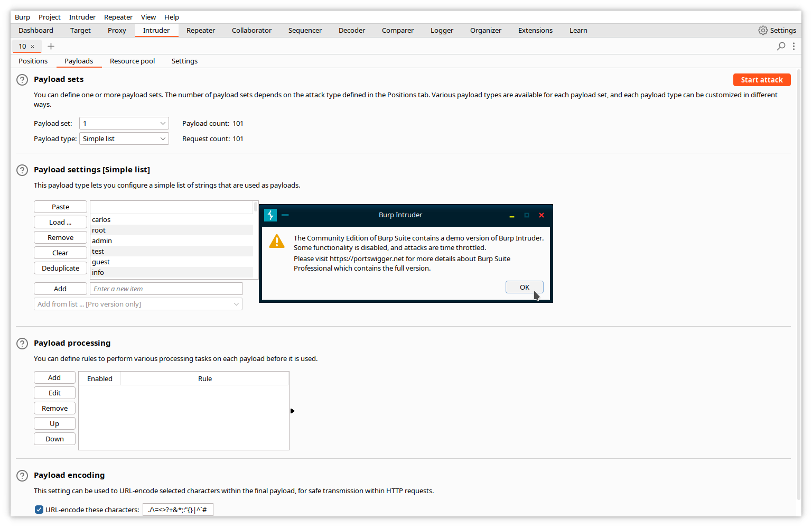Click the Start attack button
Image resolution: width=812 pixels, height=527 pixels.
(x=761, y=80)
